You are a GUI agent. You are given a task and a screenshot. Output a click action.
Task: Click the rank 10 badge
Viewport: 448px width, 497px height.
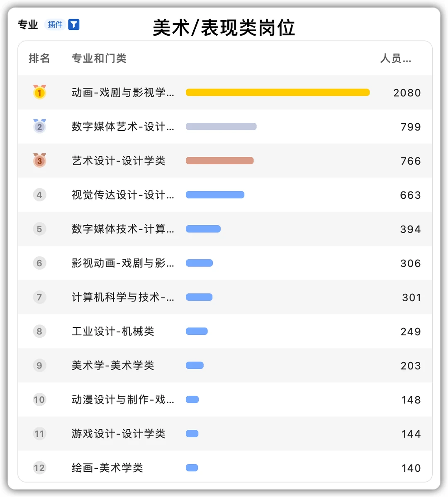(x=39, y=400)
